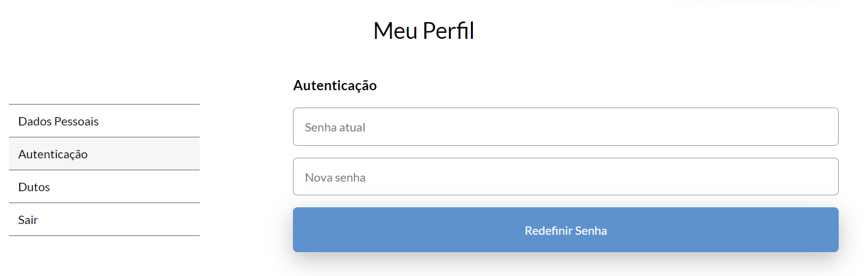Click the bold Autenticação section heading

(335, 85)
